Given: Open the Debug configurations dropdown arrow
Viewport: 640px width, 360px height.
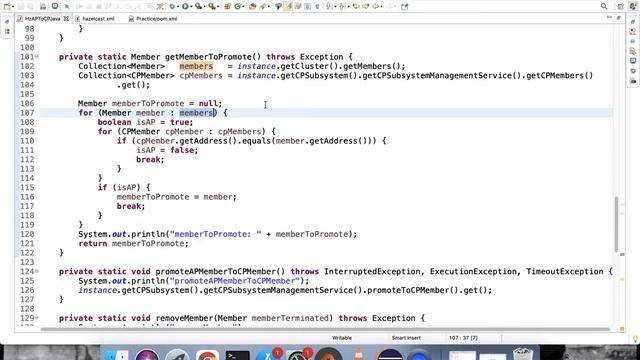Looking at the screenshot, I should pyautogui.click(x=178, y=7).
